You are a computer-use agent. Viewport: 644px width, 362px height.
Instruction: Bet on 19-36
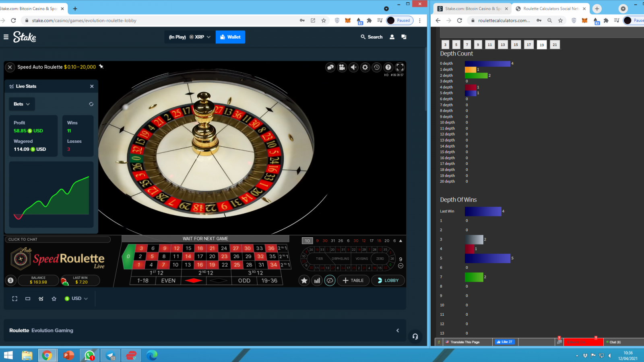click(269, 280)
